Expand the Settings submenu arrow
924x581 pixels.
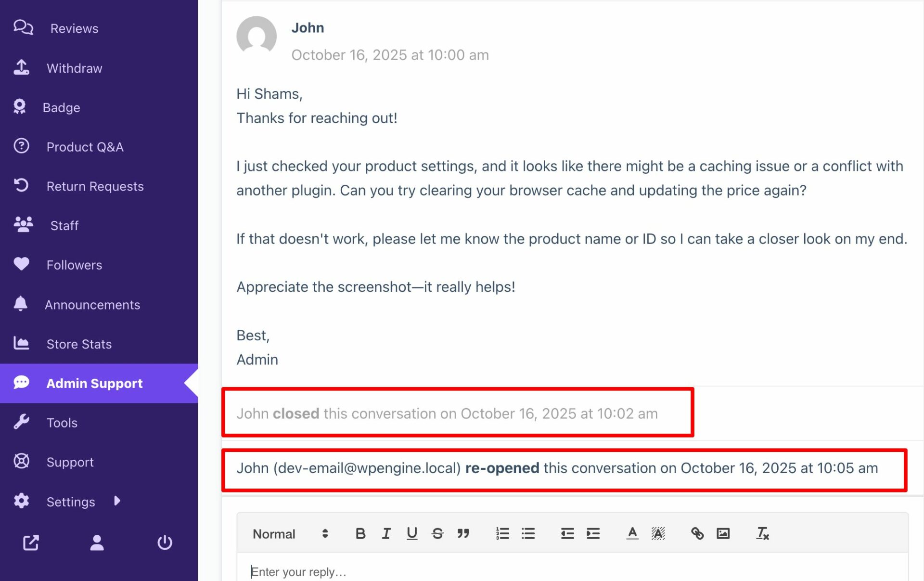[117, 501]
